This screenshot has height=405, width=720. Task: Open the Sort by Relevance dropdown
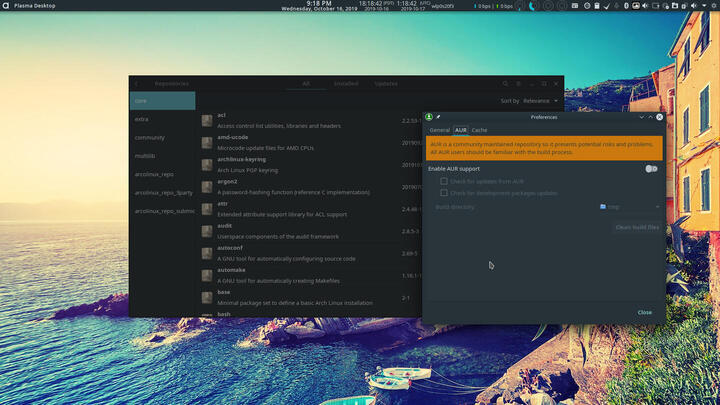(540, 101)
